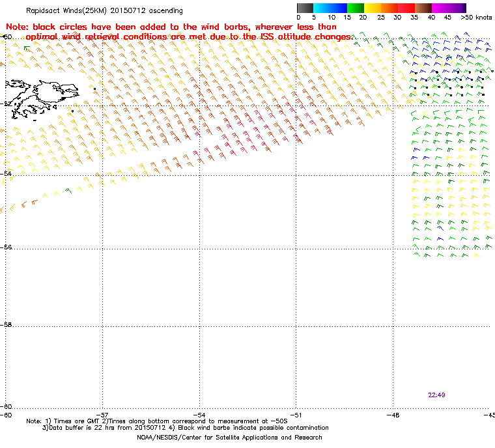Click the 'NOAA/NESDIS/Center for Satellite Applications' credit
495x448 pixels.
pyautogui.click(x=229, y=438)
